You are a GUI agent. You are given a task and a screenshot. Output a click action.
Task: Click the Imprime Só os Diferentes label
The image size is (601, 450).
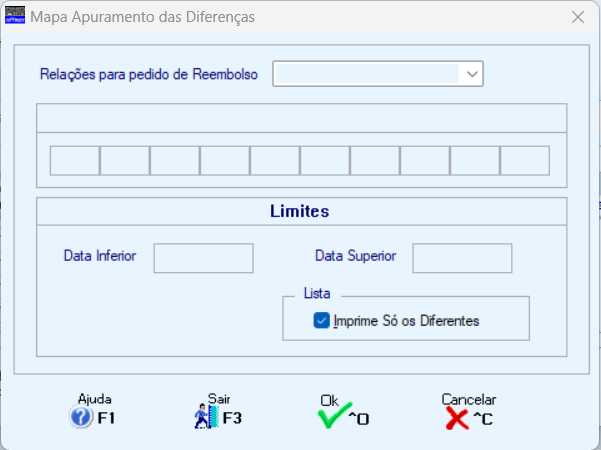click(x=406, y=321)
